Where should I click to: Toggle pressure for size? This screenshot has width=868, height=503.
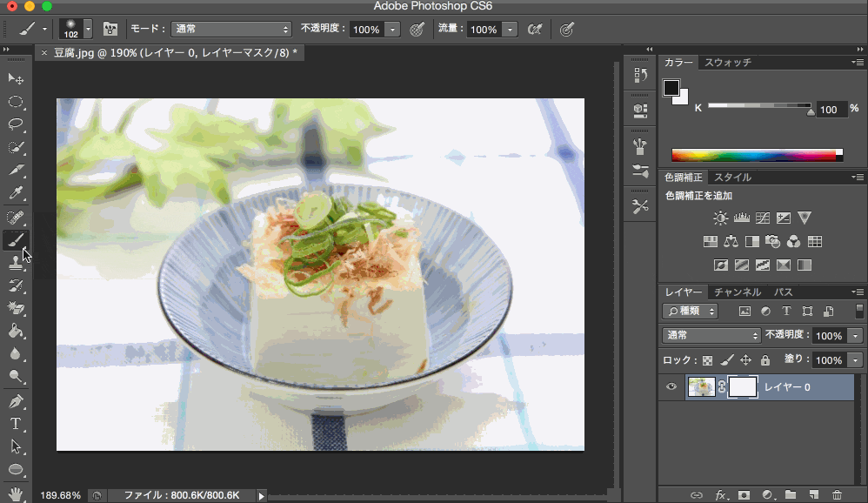566,29
